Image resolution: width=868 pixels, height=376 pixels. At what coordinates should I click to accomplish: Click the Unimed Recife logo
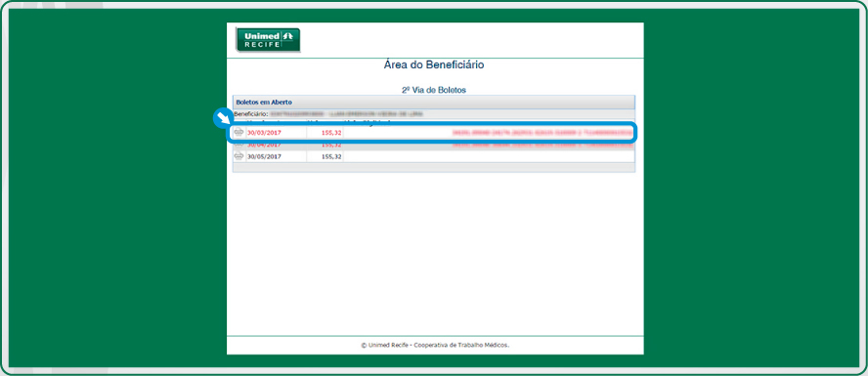(x=268, y=40)
